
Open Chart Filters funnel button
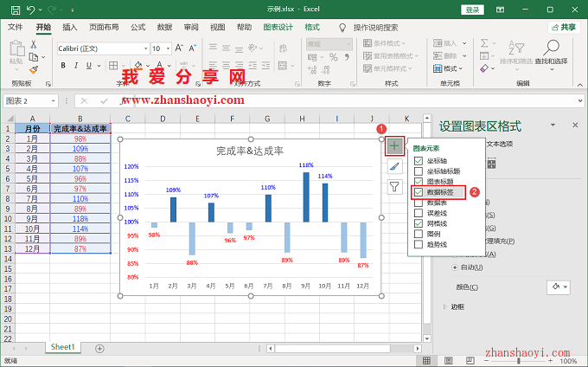pos(394,186)
